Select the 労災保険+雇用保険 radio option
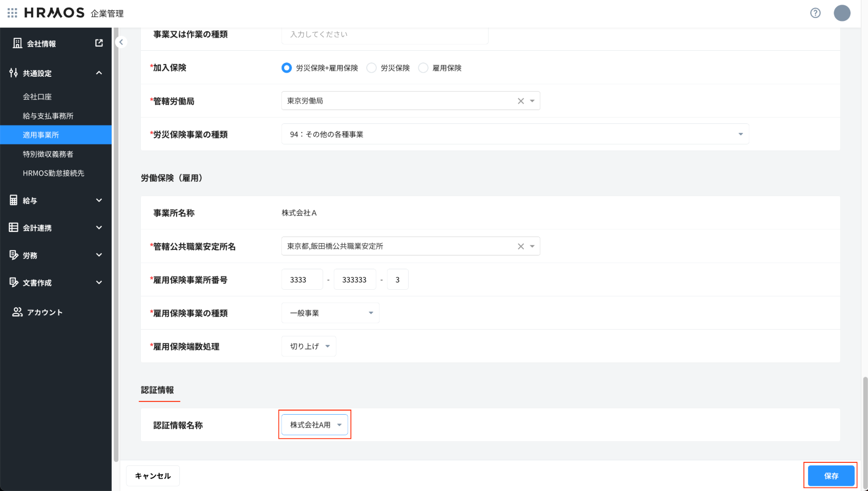This screenshot has width=868, height=491. point(287,68)
